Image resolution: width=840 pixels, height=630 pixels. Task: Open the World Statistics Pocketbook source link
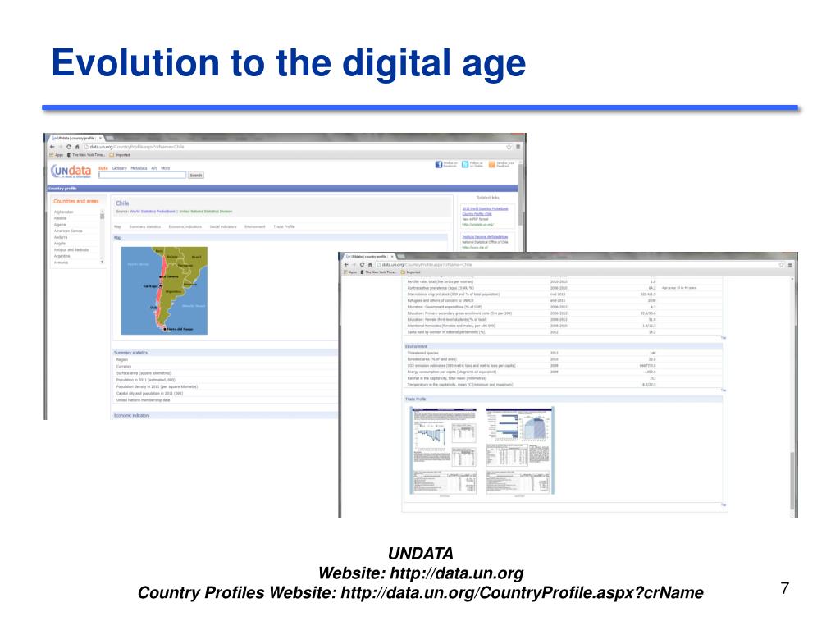click(153, 212)
